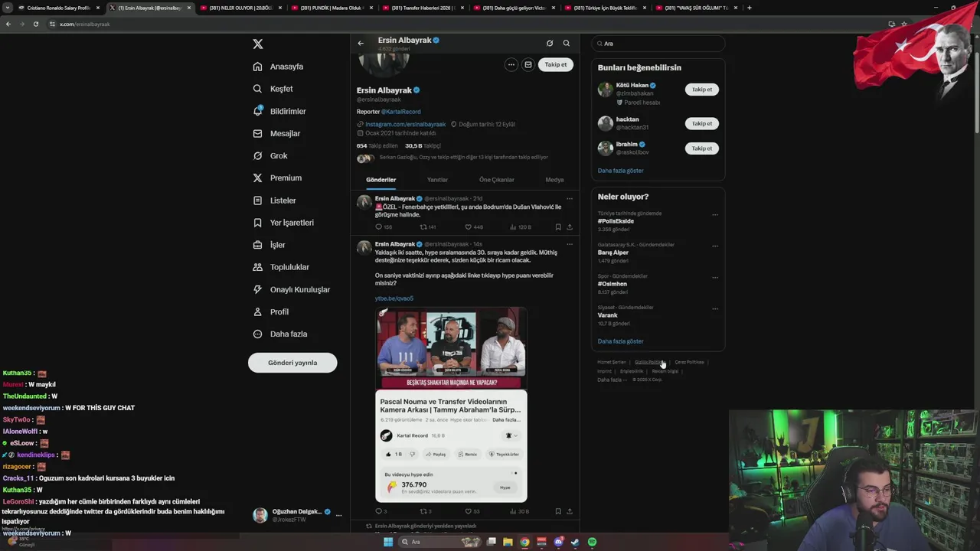This screenshot has width=980, height=551.
Task: Open more menu on Vlahović post
Action: tap(570, 199)
